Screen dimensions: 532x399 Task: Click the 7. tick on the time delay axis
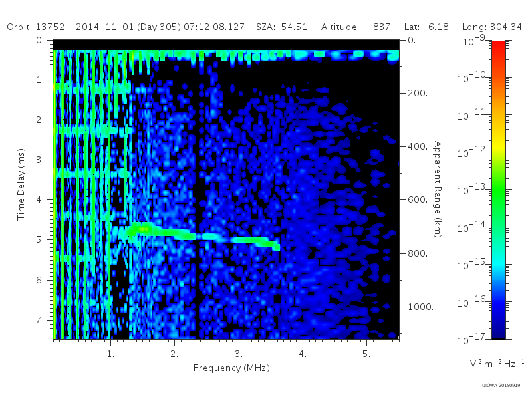41,320
